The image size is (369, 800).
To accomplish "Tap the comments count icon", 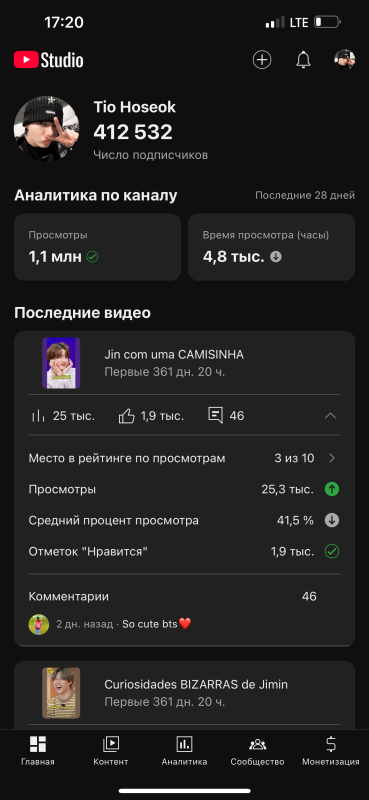I will 215,415.
